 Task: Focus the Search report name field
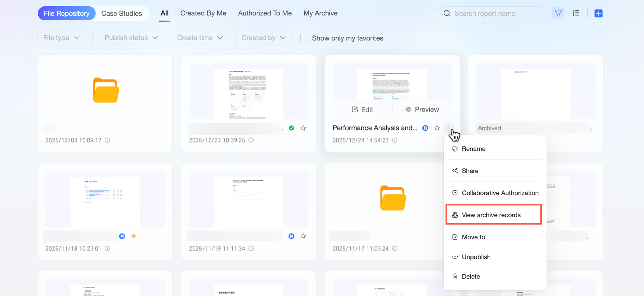[x=491, y=14]
